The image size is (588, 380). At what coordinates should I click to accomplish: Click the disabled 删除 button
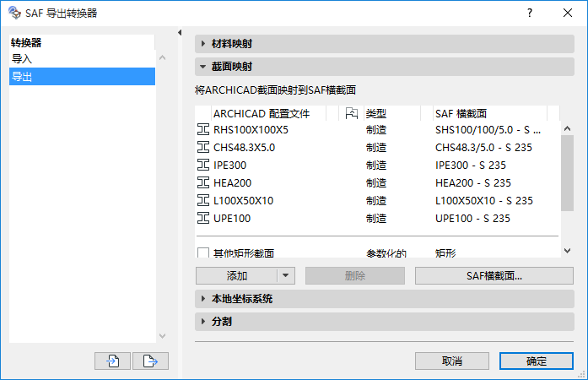coord(355,275)
